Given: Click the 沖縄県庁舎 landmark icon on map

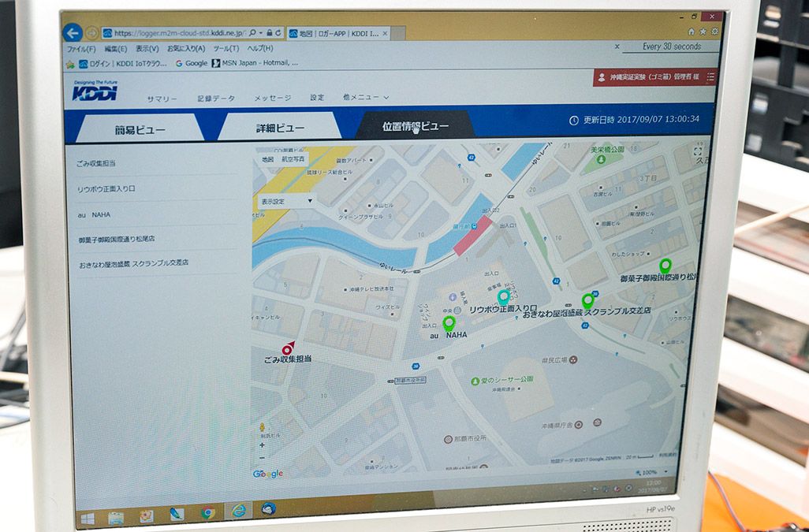Looking at the screenshot, I should point(579,425).
